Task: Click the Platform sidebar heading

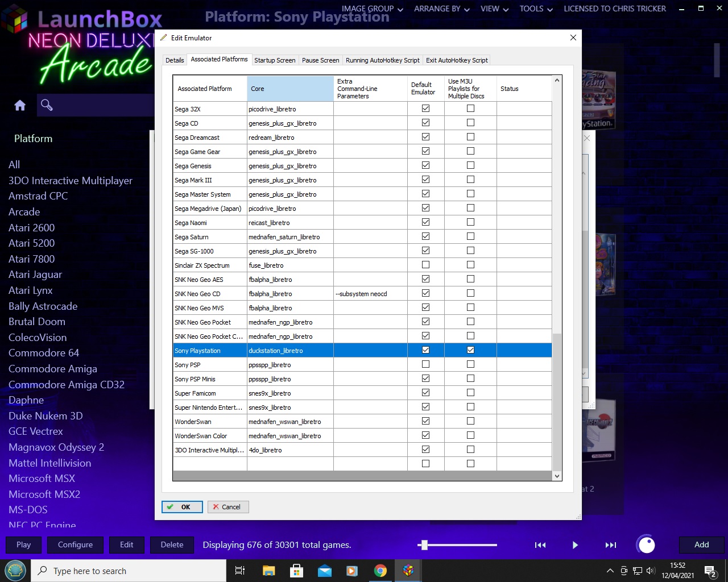Action: (x=33, y=139)
